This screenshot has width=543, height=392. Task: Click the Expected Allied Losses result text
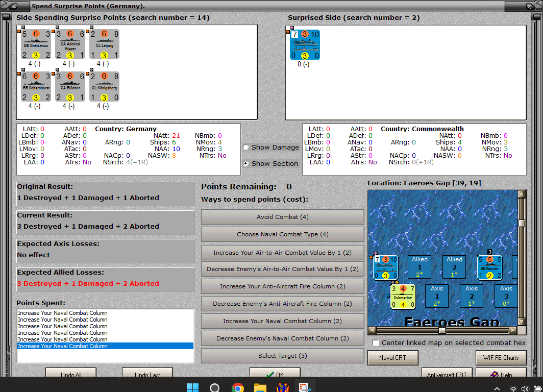click(x=88, y=284)
